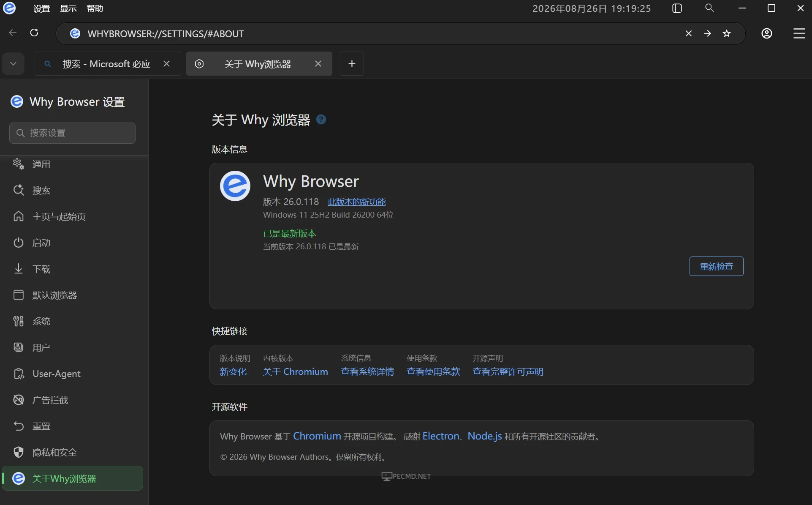Click the large Why Browser logo in version card

(235, 186)
